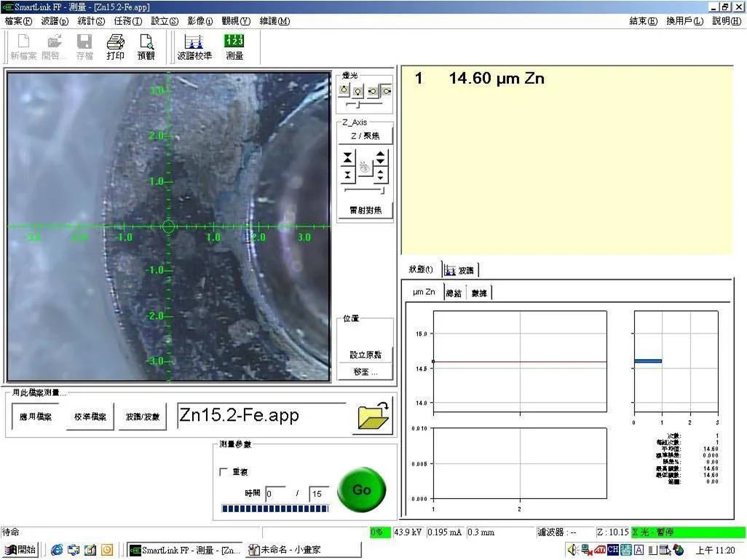Open the 影像(i) menu
This screenshot has width=747, height=560.
point(200,21)
